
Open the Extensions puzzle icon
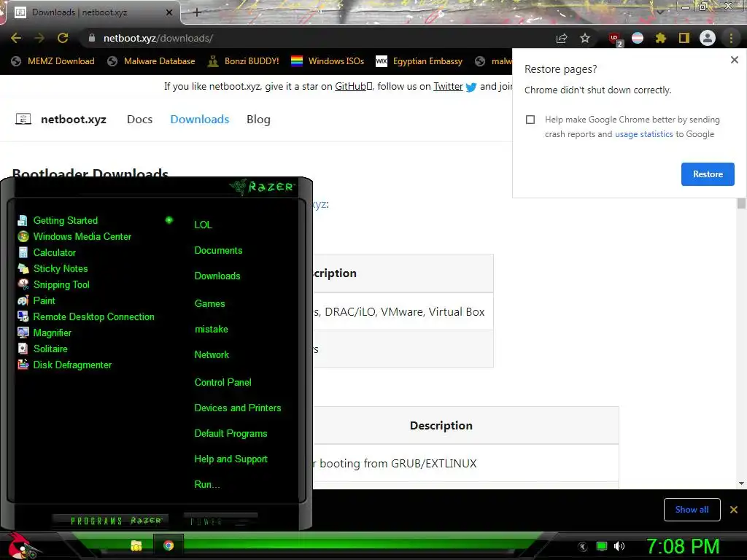(x=661, y=38)
